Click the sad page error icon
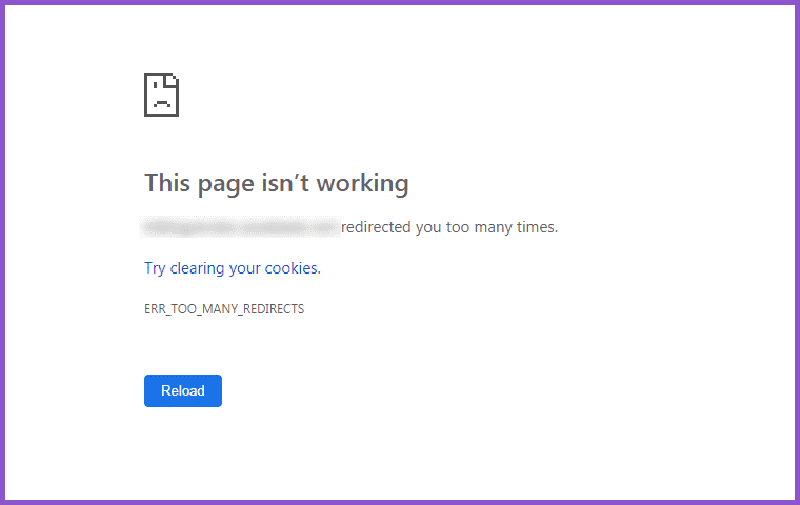 point(161,95)
